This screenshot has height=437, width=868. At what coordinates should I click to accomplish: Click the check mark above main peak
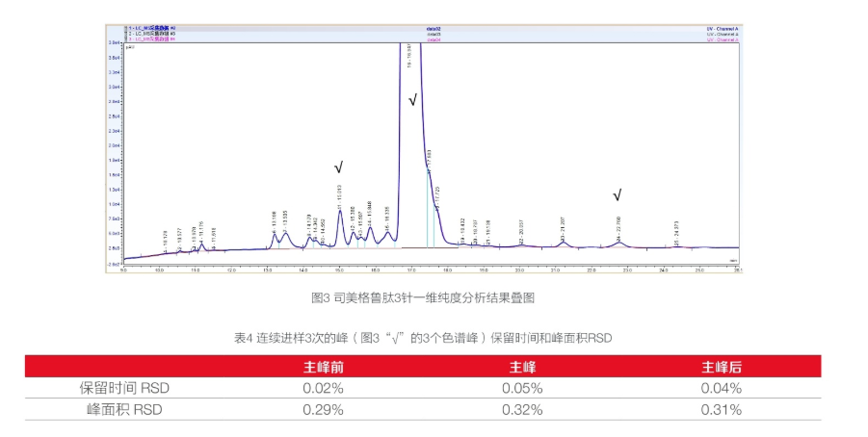pos(413,100)
